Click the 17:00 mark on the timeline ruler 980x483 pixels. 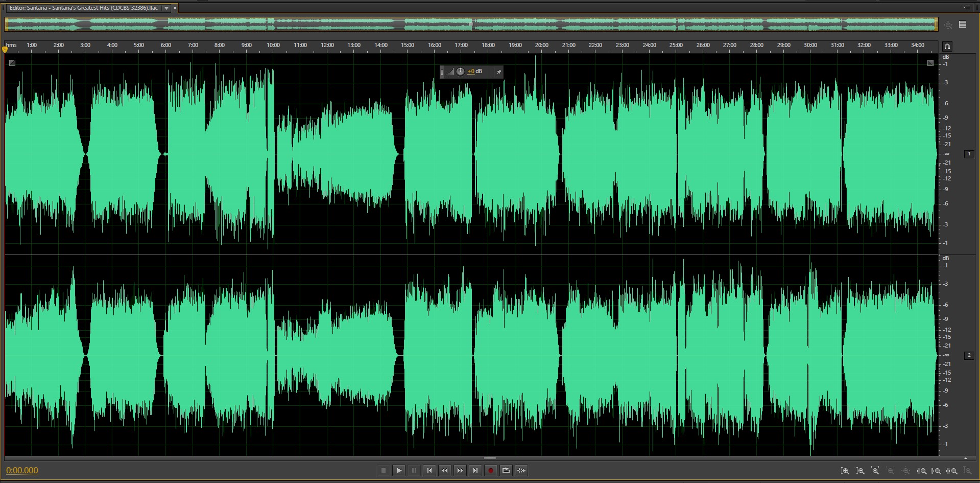[x=461, y=45]
